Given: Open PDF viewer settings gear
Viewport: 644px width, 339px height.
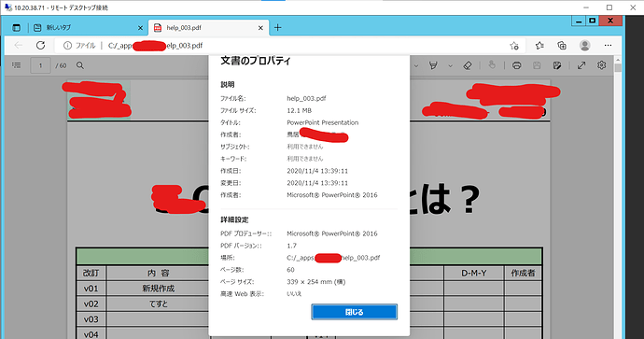Looking at the screenshot, I should pos(602,65).
